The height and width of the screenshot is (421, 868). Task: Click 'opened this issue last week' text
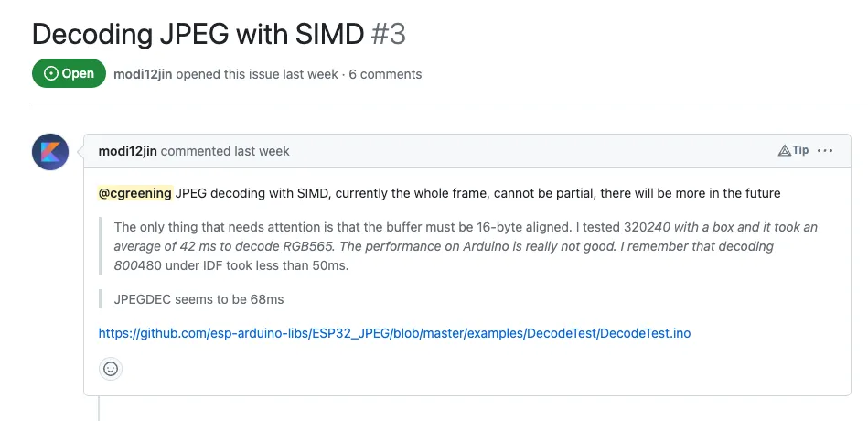tap(256, 74)
